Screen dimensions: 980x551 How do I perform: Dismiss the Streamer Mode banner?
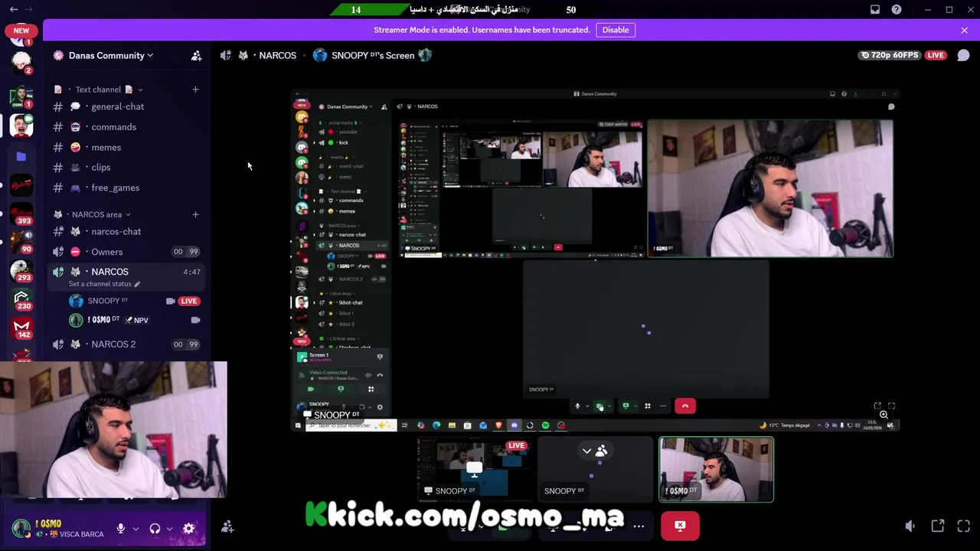click(964, 30)
